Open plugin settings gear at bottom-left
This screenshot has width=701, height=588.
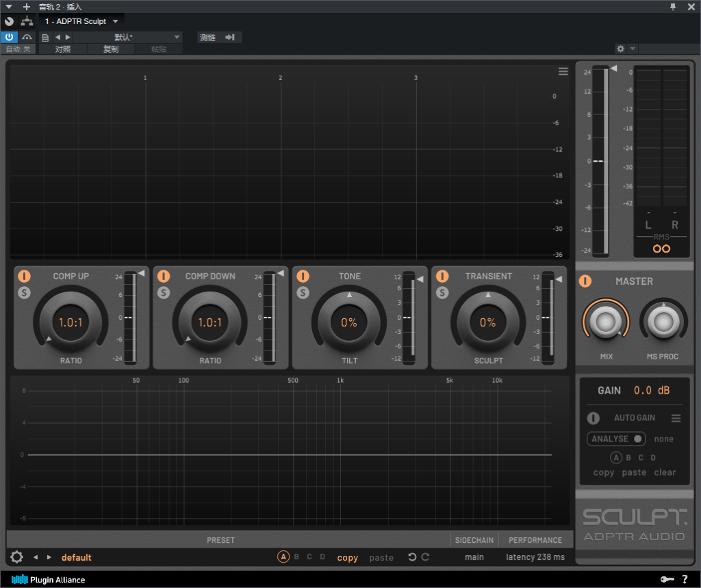(x=16, y=557)
